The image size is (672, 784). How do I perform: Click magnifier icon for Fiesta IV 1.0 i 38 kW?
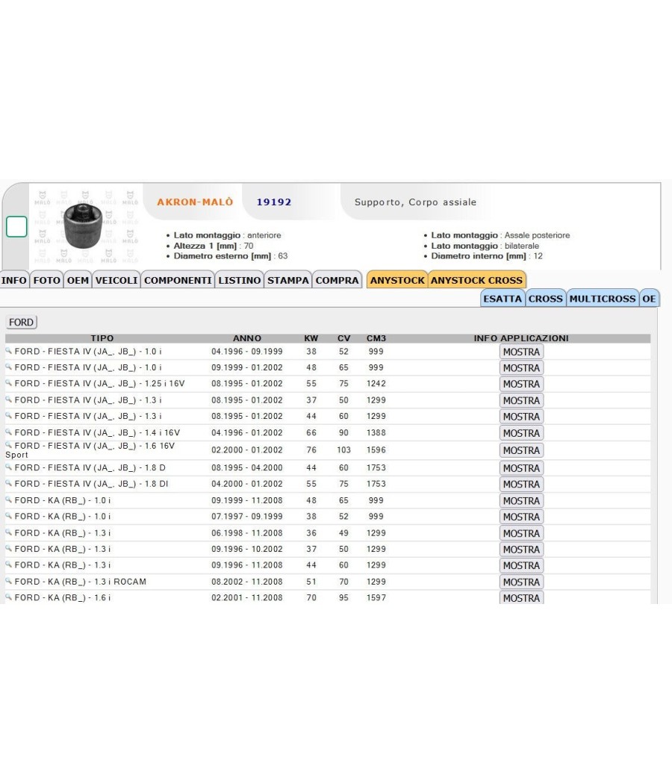[x=8, y=350]
